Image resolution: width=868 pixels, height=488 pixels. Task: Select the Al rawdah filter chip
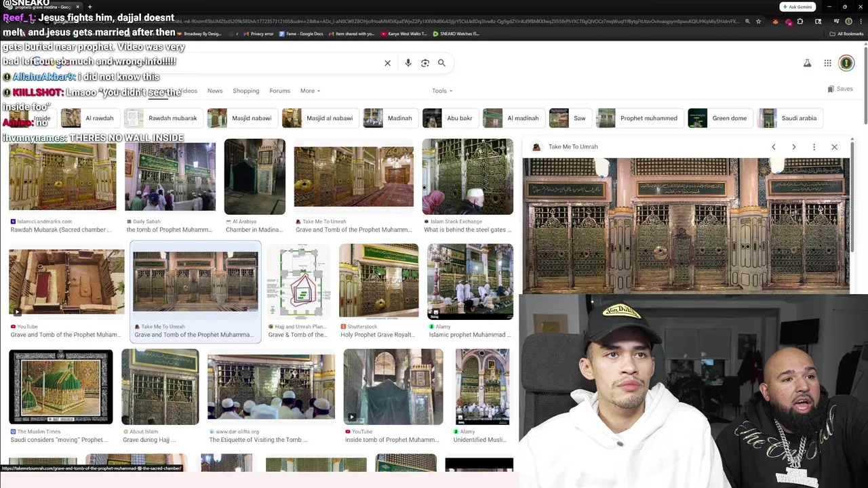[89, 118]
